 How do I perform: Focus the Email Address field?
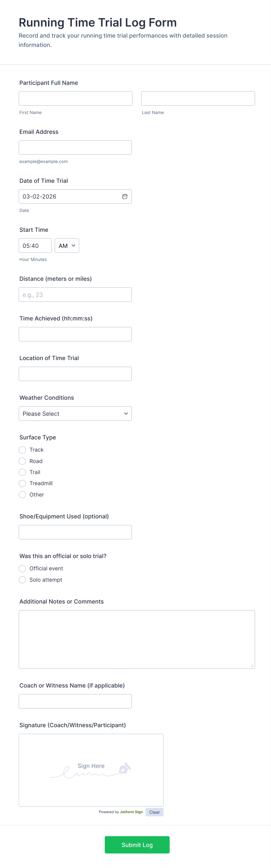pyautogui.click(x=75, y=148)
